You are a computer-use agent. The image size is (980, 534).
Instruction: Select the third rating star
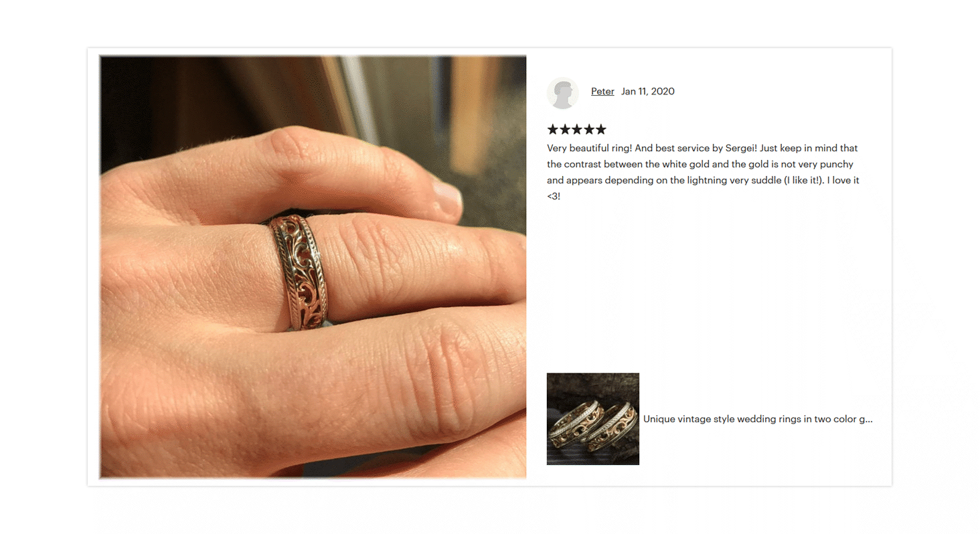[x=577, y=129]
